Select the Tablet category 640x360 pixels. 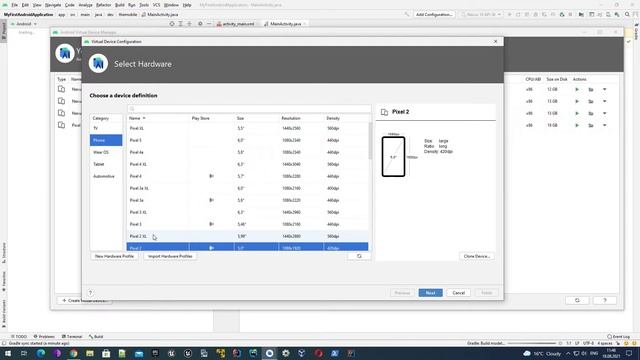[x=106, y=164]
